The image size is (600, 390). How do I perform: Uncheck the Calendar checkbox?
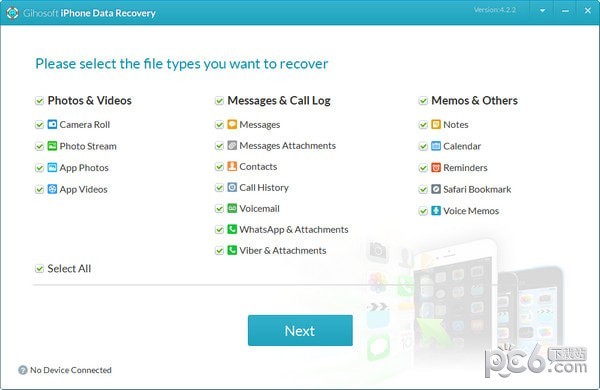tap(423, 146)
